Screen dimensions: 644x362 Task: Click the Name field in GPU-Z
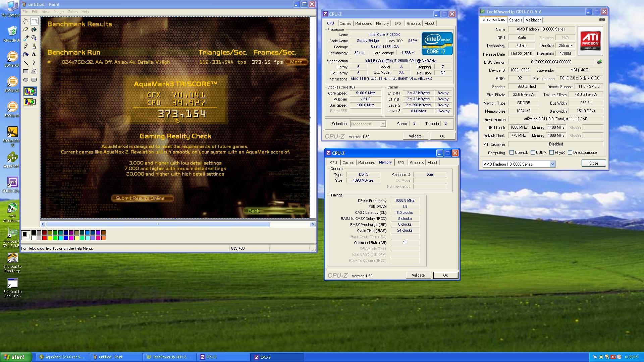click(x=541, y=29)
